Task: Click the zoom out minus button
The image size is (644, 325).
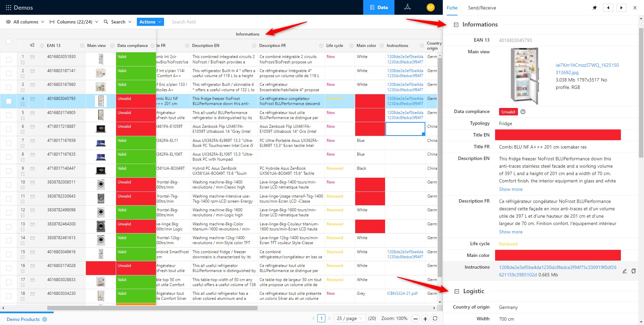Action: [x=416, y=319]
